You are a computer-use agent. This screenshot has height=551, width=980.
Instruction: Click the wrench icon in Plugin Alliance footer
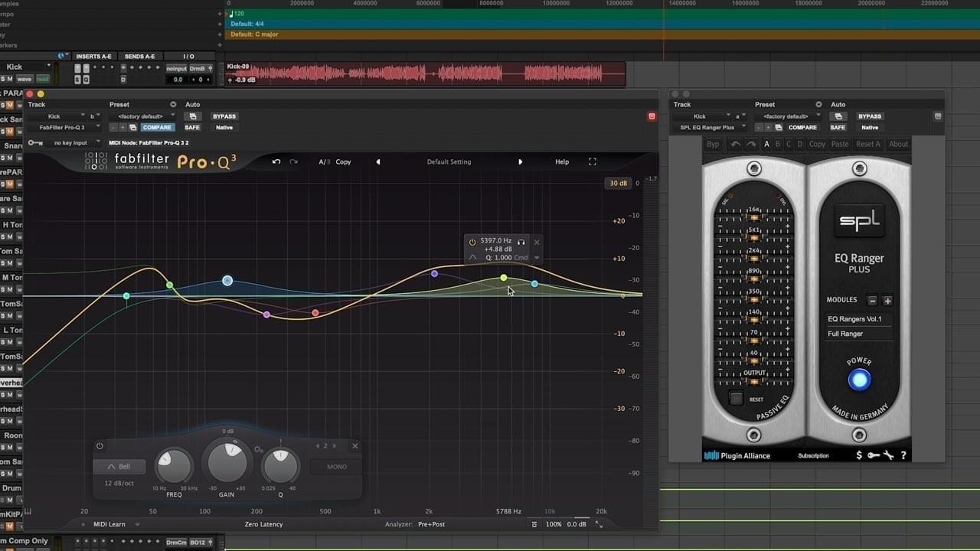pos(888,455)
